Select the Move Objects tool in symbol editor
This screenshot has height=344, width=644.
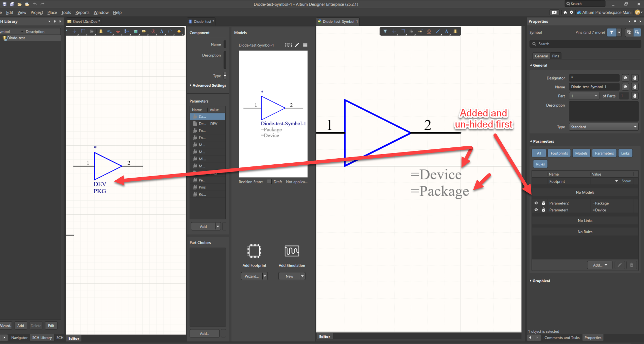[x=394, y=31]
